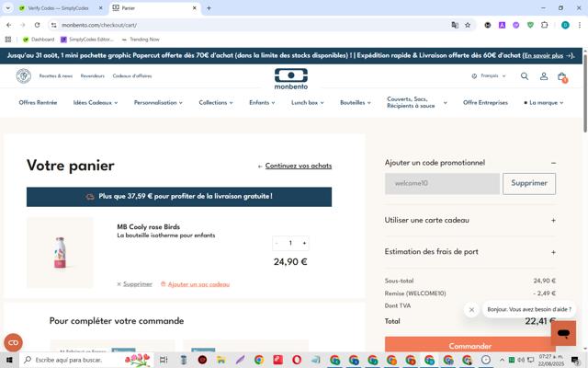Click the round emblem badge left of Recettes & news
The image size is (588, 368).
[x=24, y=75]
